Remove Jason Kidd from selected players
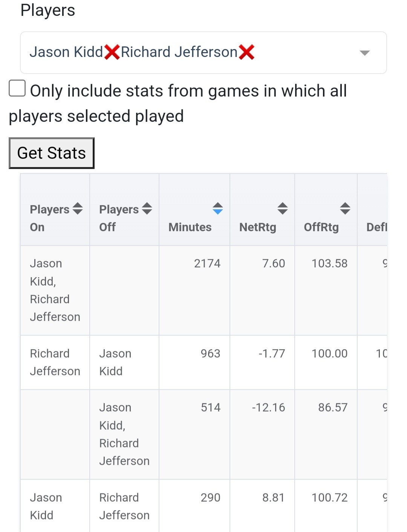The height and width of the screenshot is (532, 407). (x=112, y=52)
